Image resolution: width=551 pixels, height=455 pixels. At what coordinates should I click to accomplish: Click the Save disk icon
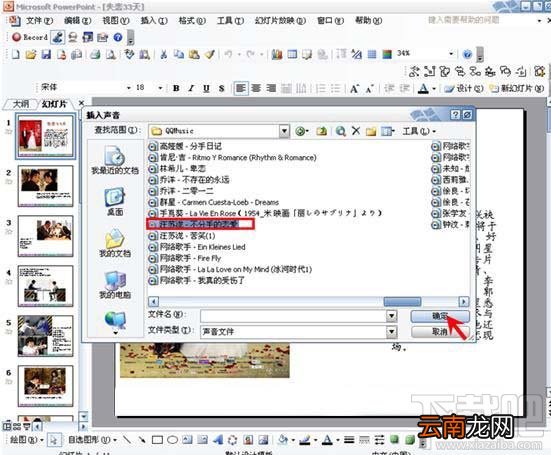tap(46, 54)
